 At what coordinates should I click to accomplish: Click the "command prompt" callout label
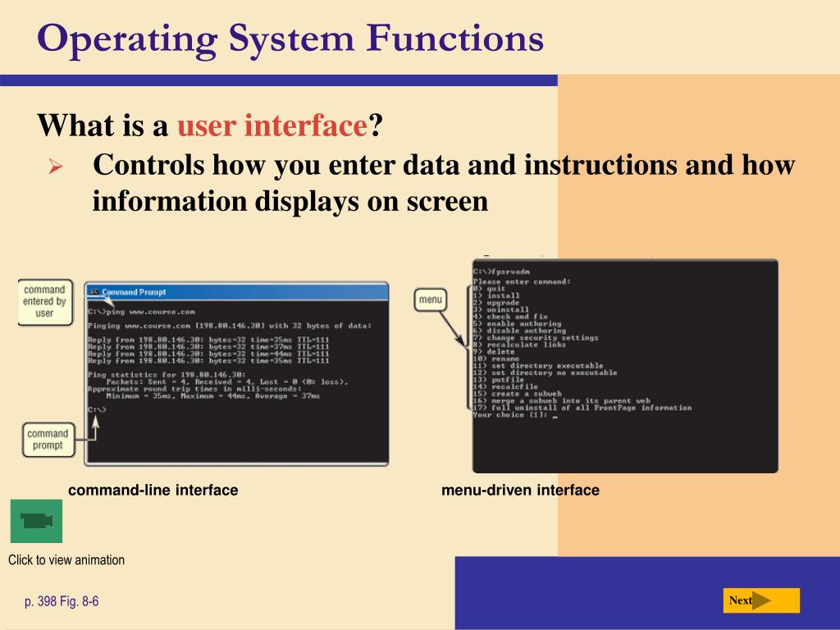tap(48, 440)
